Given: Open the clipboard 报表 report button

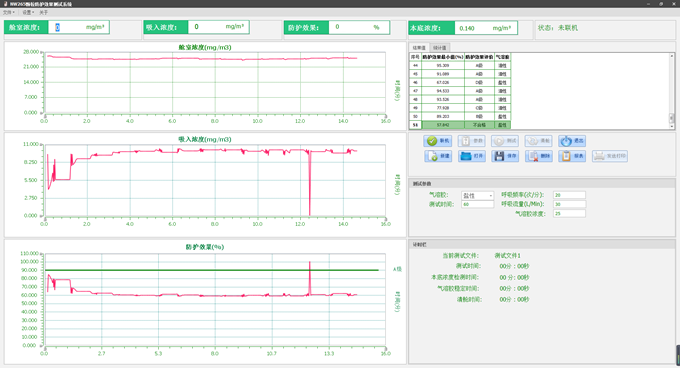Looking at the screenshot, I should pos(572,156).
